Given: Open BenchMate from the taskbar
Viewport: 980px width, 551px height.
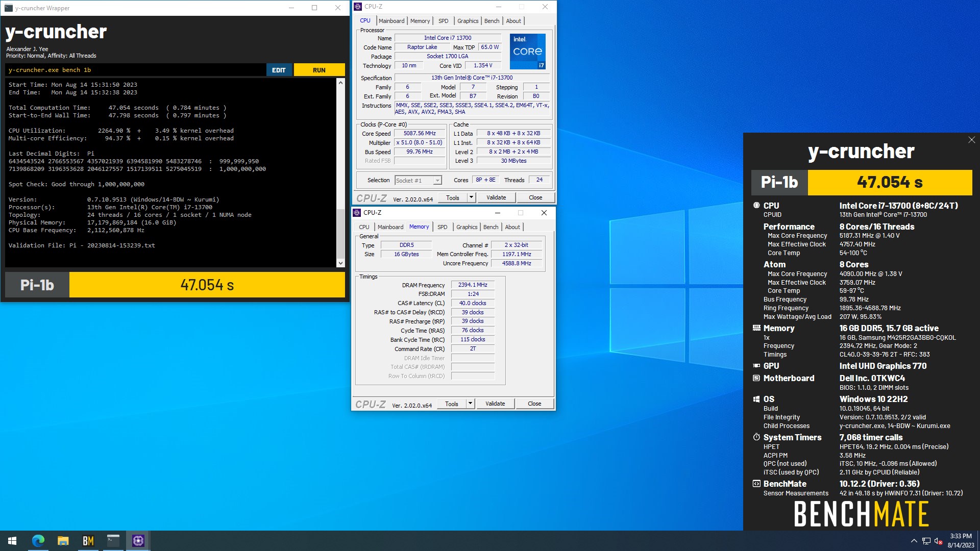Looking at the screenshot, I should point(88,541).
